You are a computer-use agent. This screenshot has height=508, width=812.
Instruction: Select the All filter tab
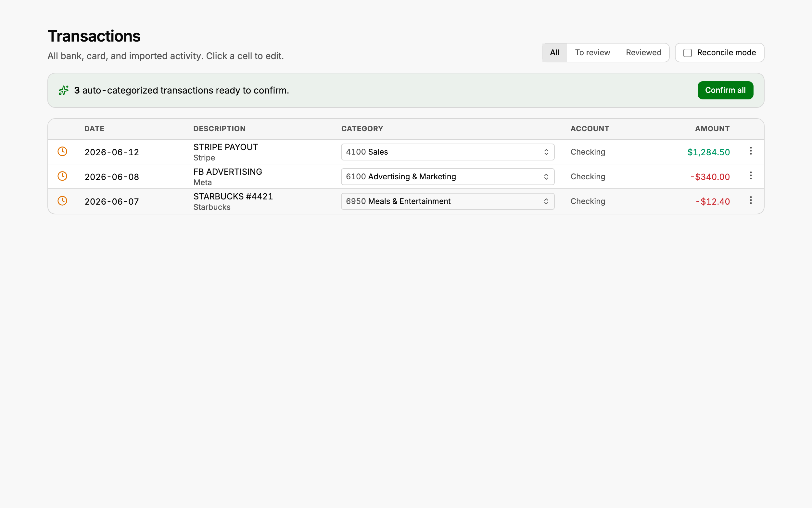pyautogui.click(x=555, y=53)
